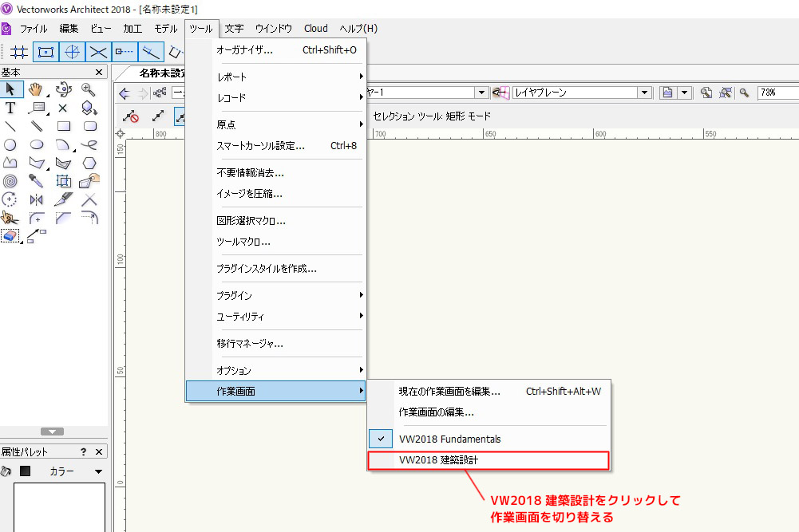This screenshot has width=799, height=532.
Task: Switch to the 名称未設定 document tab
Action: click(162, 73)
